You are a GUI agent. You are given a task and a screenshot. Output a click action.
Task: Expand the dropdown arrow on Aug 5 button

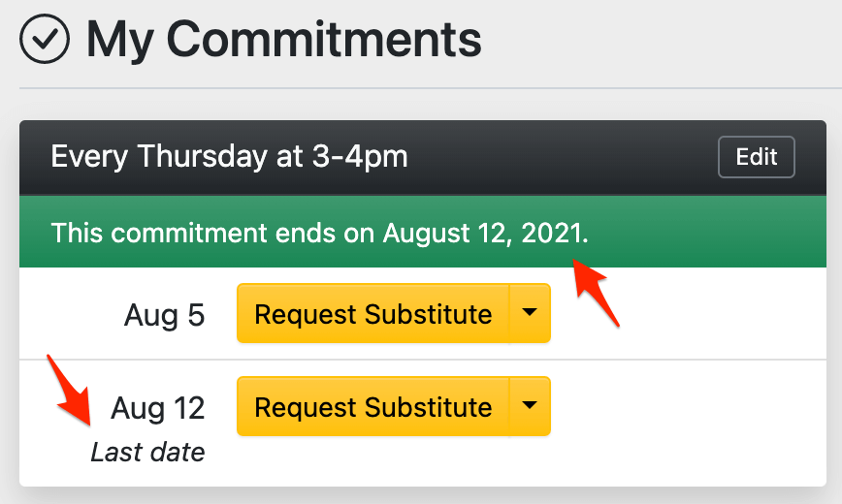click(x=530, y=313)
